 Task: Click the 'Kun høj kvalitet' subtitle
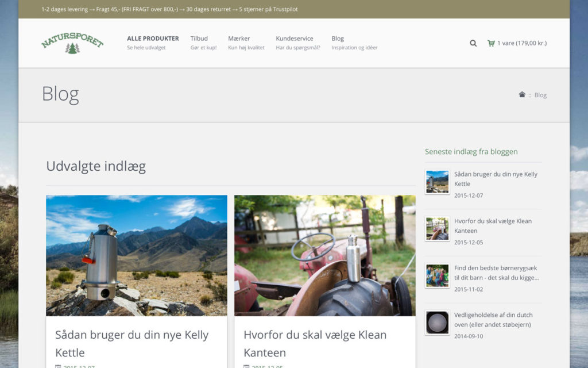246,48
